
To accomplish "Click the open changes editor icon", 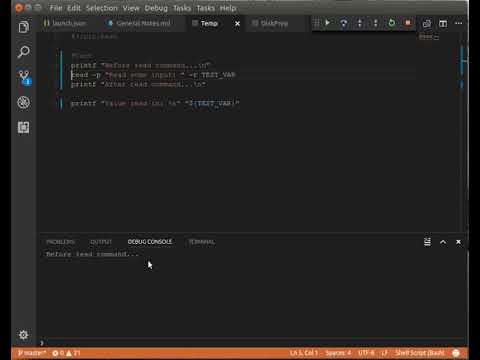I will [427, 23].
